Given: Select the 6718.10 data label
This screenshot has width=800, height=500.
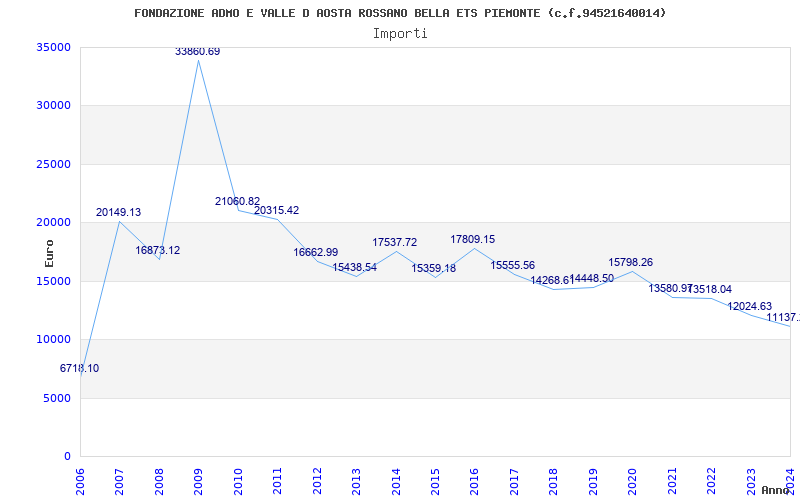Looking at the screenshot, I should coord(80,368).
